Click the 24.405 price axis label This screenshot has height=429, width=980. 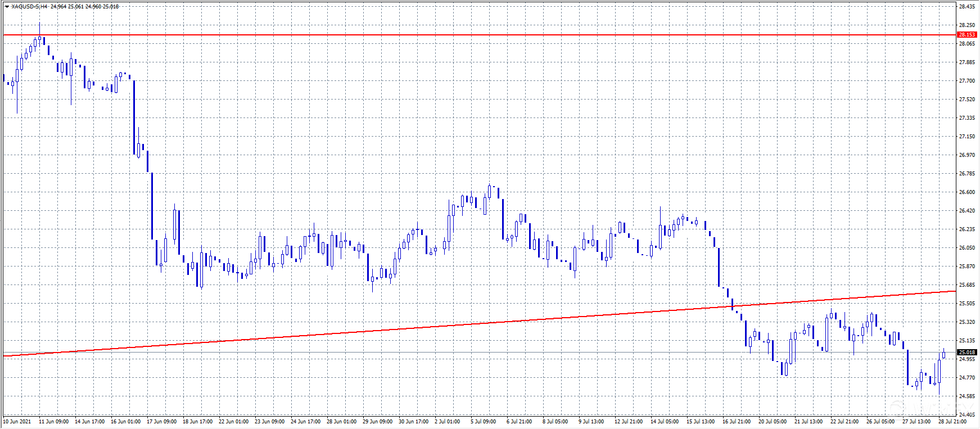967,414
